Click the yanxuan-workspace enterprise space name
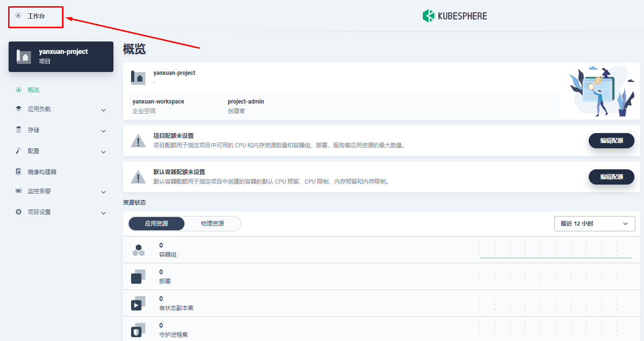The height and width of the screenshot is (341, 644). (x=158, y=102)
